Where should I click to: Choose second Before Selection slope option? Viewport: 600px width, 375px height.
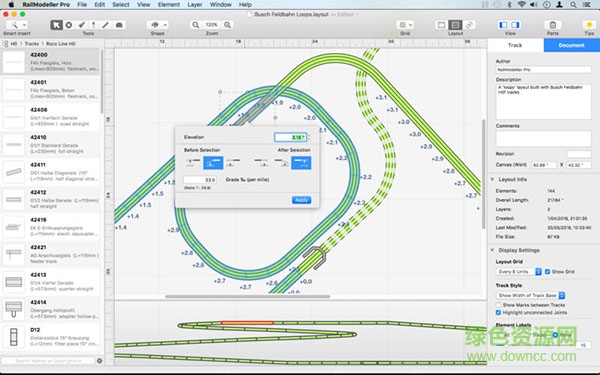[213, 163]
